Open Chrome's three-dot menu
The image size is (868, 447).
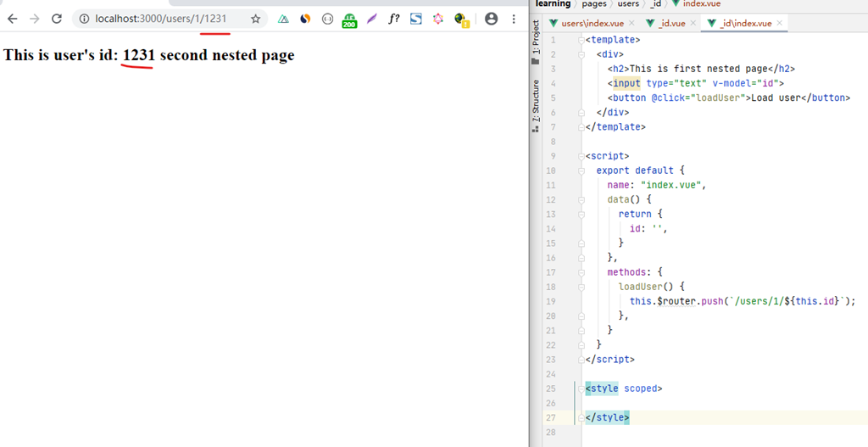[514, 19]
